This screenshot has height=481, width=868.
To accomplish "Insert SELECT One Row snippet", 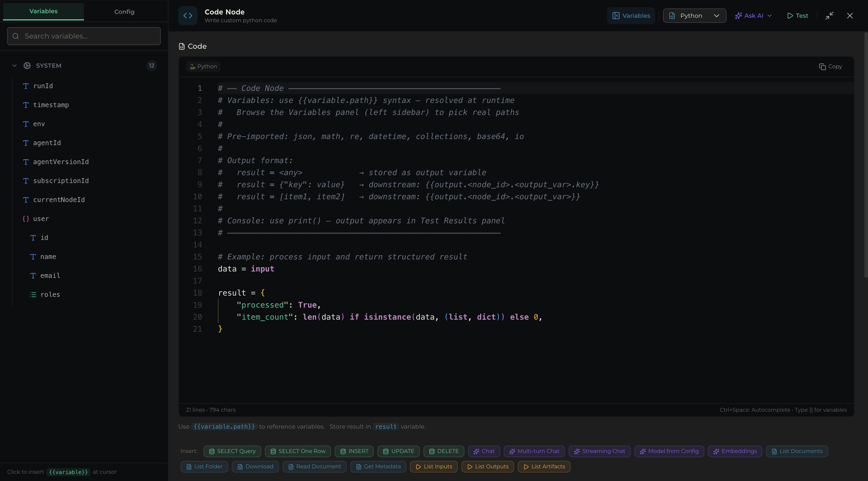I will click(298, 451).
